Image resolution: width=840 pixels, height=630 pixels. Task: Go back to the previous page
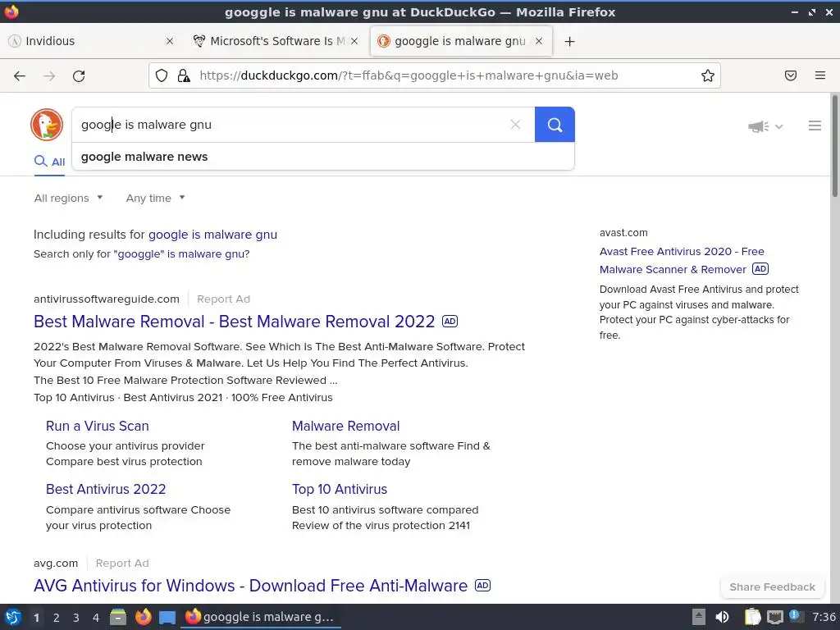pos(20,76)
